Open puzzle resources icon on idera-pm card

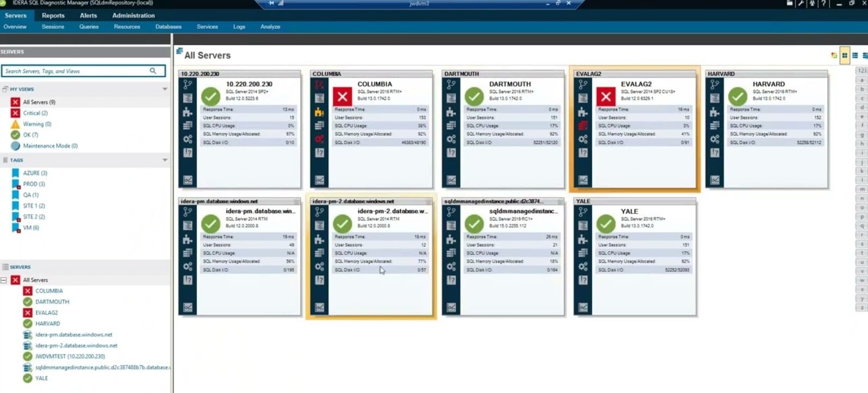(188, 239)
